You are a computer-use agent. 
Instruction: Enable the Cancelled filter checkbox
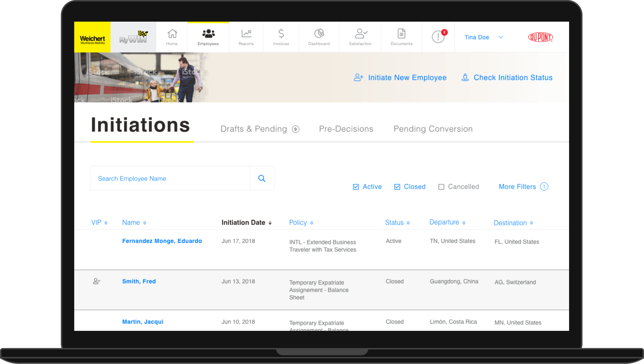pos(441,187)
